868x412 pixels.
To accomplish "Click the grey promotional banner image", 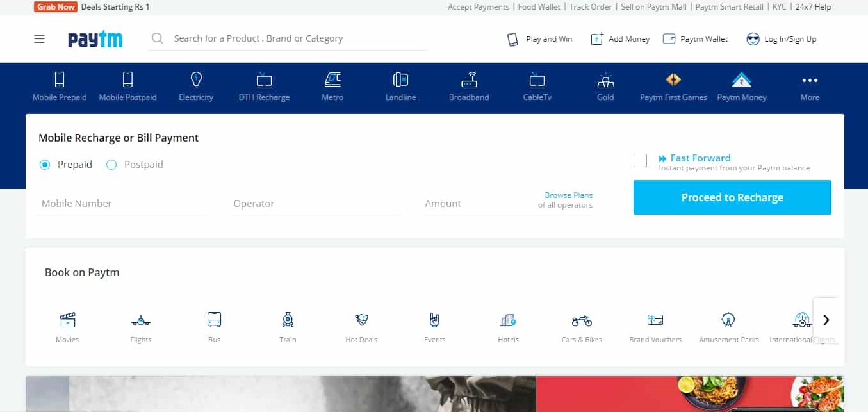I will pyautogui.click(x=281, y=394).
